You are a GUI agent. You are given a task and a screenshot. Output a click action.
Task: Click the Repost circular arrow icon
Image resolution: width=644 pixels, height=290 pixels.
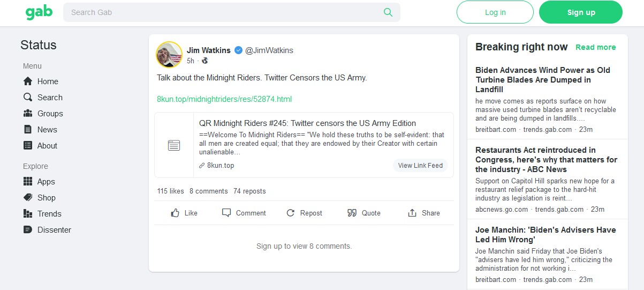click(x=291, y=213)
